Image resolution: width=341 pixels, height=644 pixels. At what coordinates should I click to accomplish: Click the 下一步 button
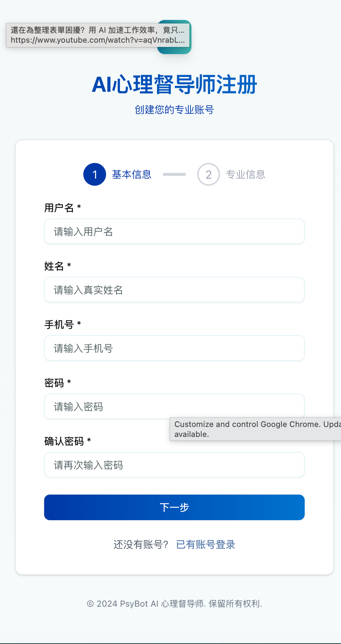point(174,507)
